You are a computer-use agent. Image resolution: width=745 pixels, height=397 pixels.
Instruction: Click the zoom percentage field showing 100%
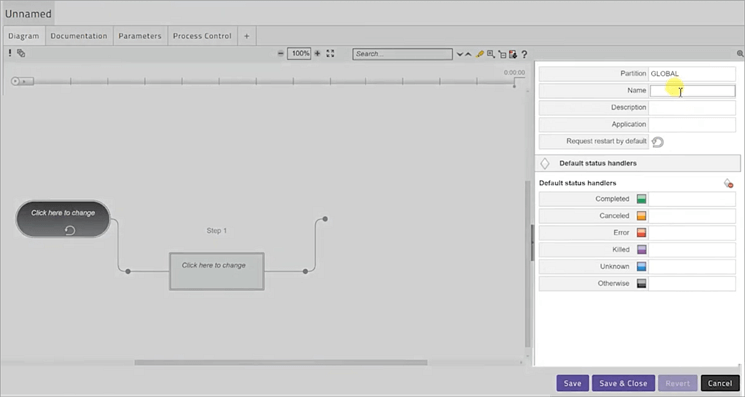pos(299,54)
